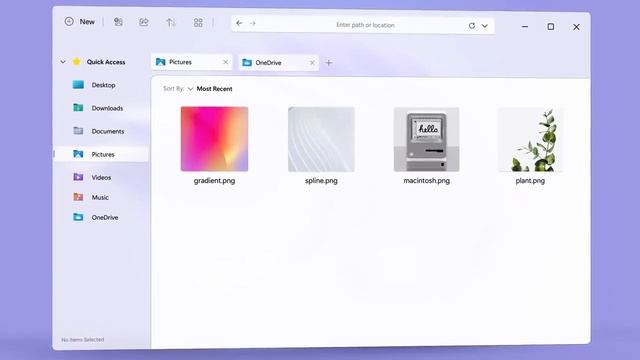Go forward with the right arrow

(x=253, y=23)
